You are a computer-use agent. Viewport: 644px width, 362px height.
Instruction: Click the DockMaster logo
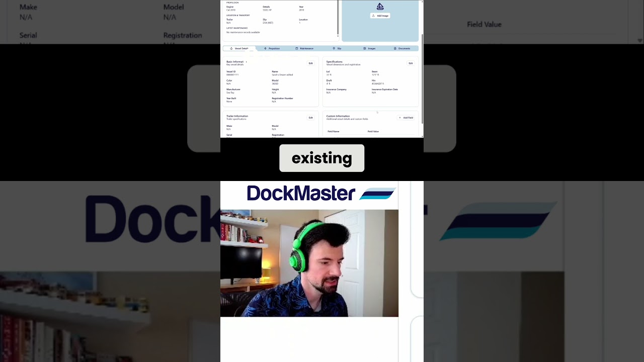(x=321, y=193)
